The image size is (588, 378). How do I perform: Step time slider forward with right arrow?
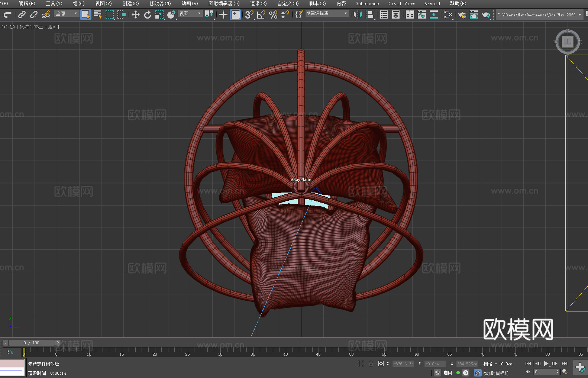[58, 343]
